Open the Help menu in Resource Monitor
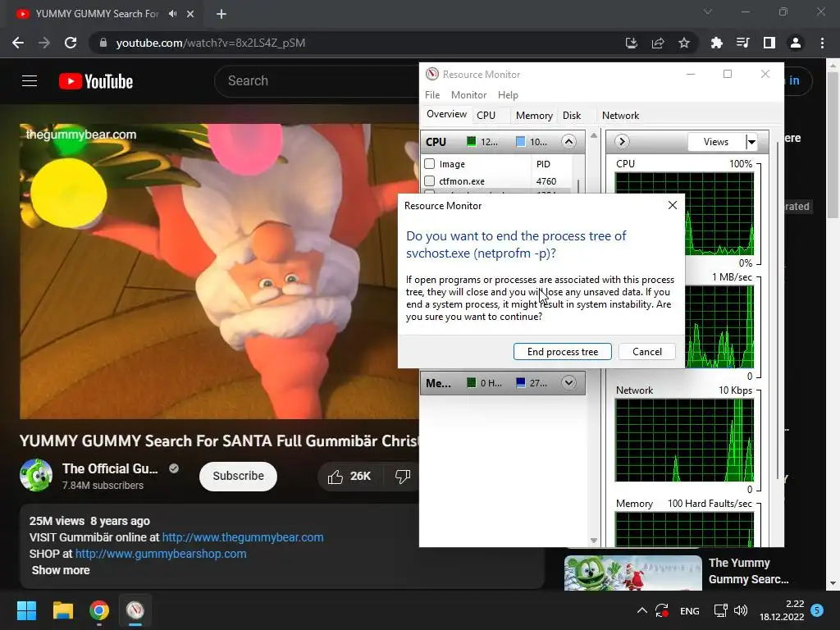840x630 pixels. click(508, 95)
